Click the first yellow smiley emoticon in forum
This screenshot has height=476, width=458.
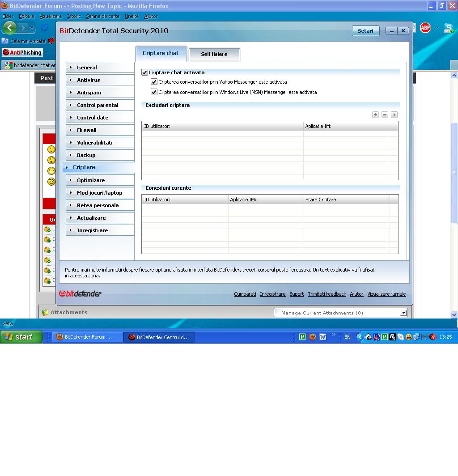(x=51, y=149)
